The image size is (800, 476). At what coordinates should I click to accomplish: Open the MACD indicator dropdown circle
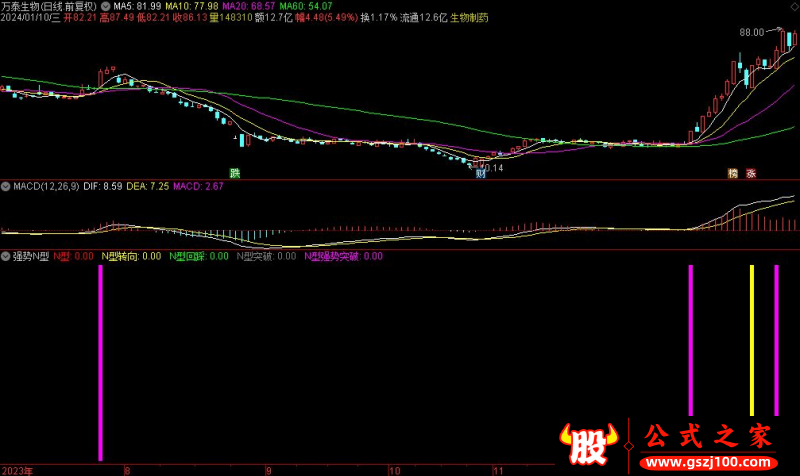(x=6, y=187)
